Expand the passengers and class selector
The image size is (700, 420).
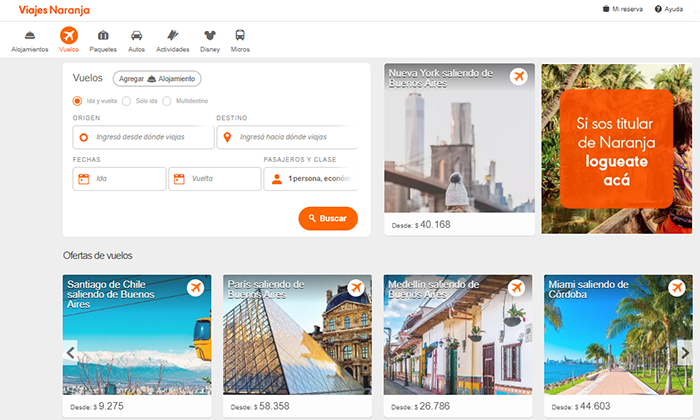click(311, 179)
